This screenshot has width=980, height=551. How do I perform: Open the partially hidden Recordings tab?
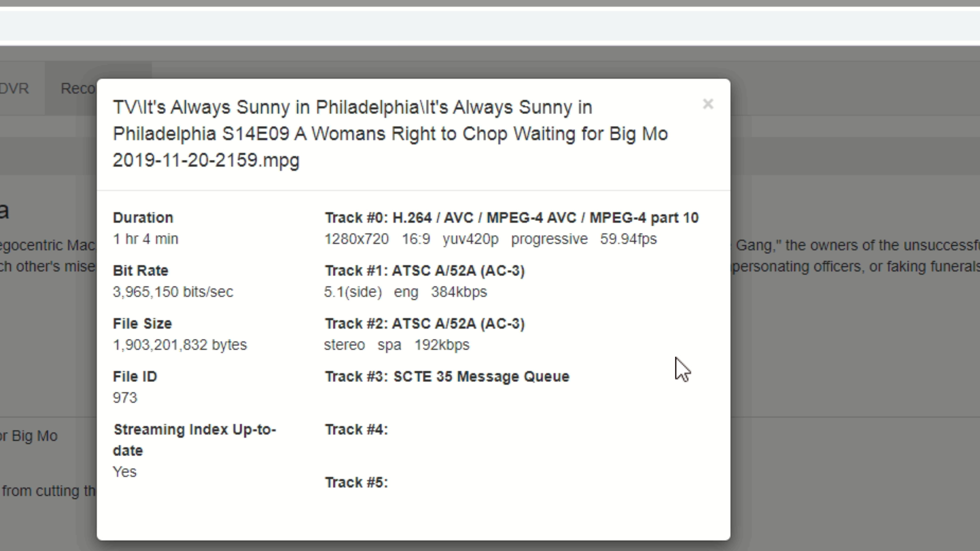coord(78,89)
